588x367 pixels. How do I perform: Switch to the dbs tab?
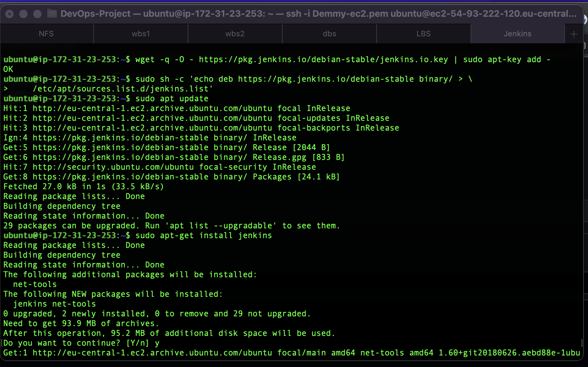[x=329, y=34]
